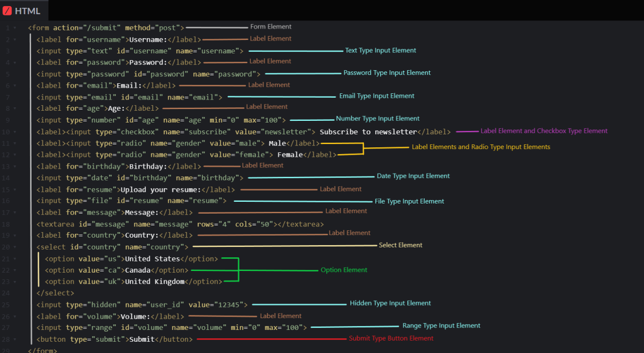The height and width of the screenshot is (353, 644).
Task: Click the closing select tag
Action: coord(55,293)
